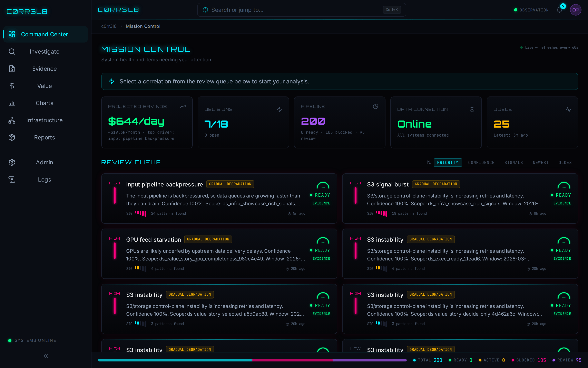Click the c0rr3l8 logo in sidebar
This screenshot has height=368, width=588.
coord(27,11)
